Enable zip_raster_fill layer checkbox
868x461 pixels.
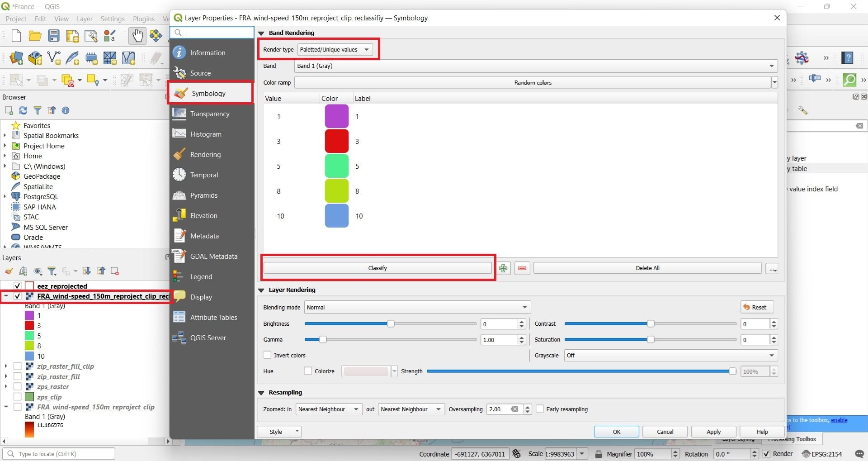[18, 376]
